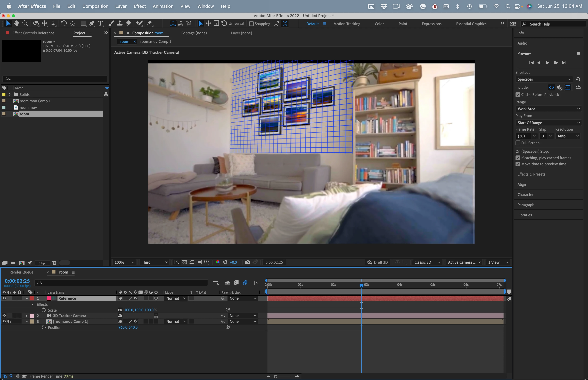Select the Zoom magnifier tool

click(x=25, y=23)
